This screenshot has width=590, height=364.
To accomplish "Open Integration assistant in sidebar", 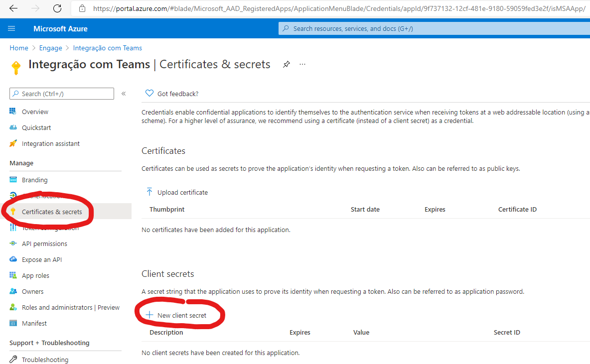I will 51,143.
